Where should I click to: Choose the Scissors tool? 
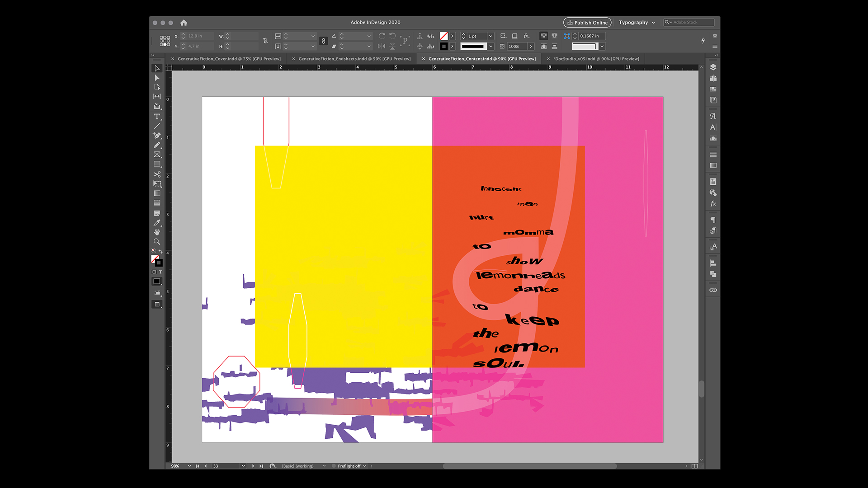[157, 174]
